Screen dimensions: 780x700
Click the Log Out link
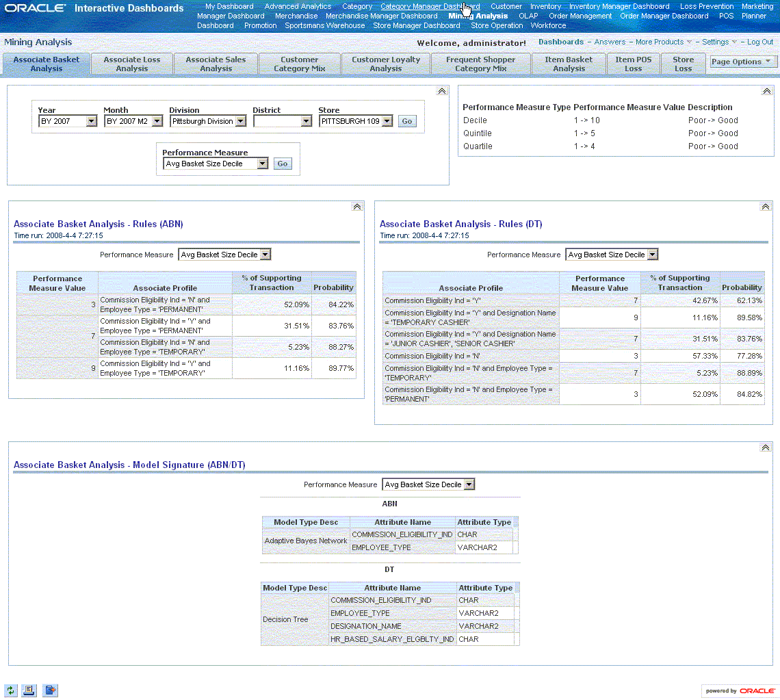[x=760, y=42]
